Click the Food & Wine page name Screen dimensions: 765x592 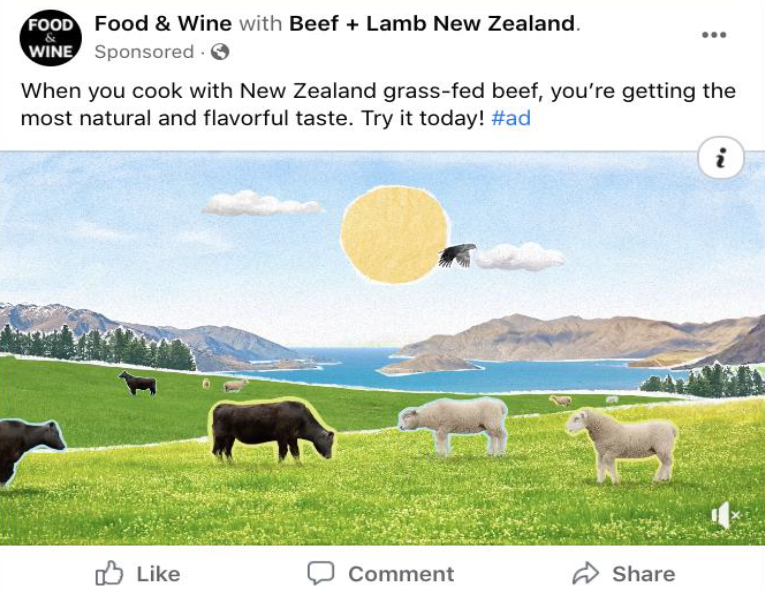pyautogui.click(x=163, y=23)
